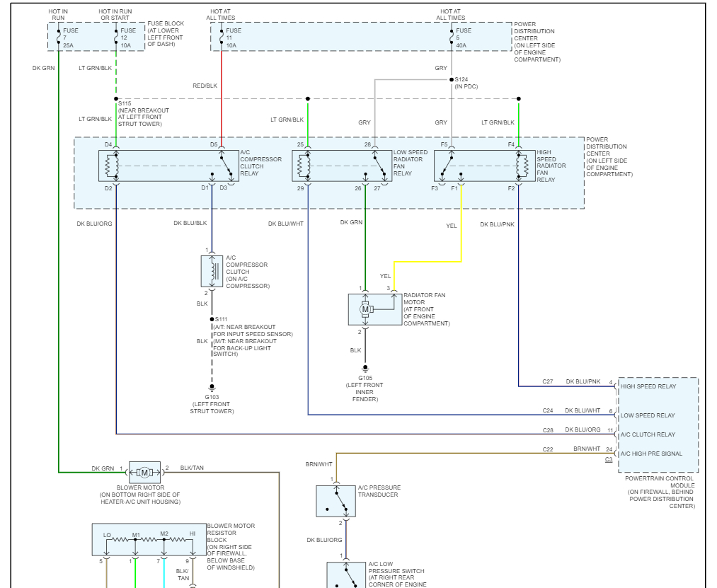Click relay terminal 'F1' label
This screenshot has height=588, width=717.
454,188
